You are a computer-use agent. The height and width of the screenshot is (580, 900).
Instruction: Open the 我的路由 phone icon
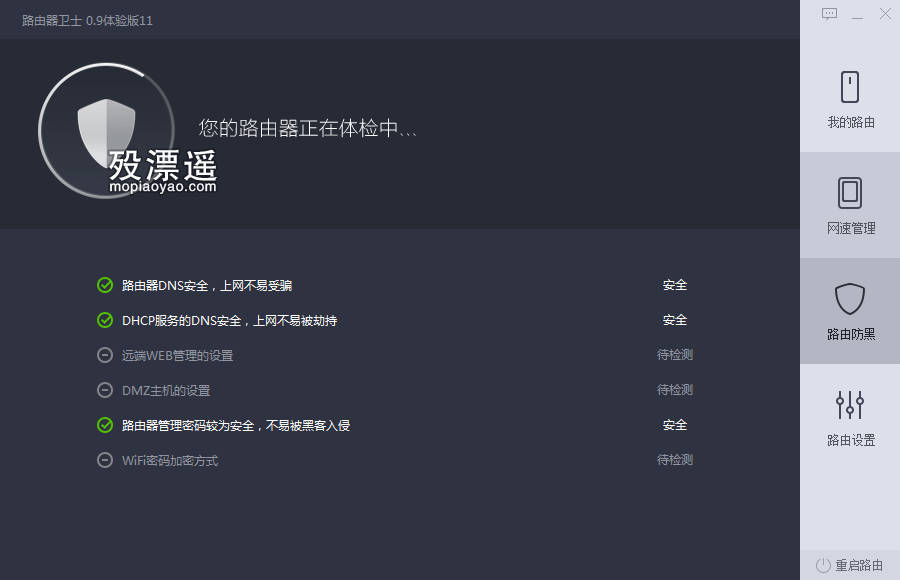849,87
